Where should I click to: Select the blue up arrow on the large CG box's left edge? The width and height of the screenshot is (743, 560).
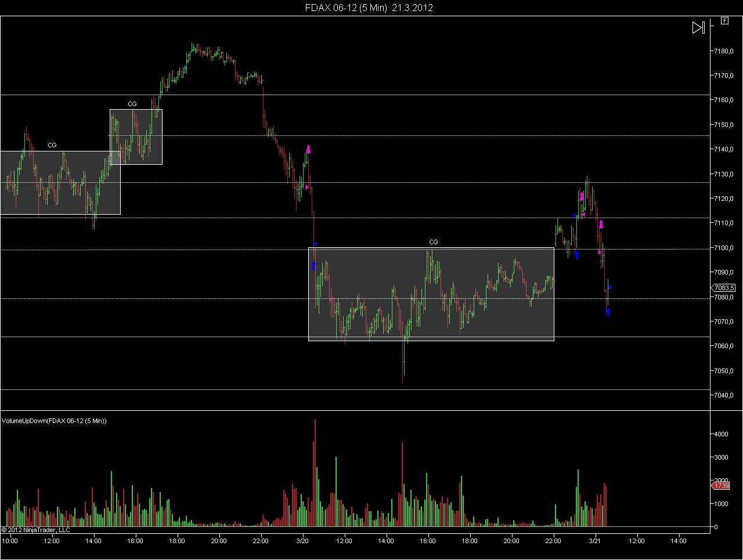pos(313,266)
